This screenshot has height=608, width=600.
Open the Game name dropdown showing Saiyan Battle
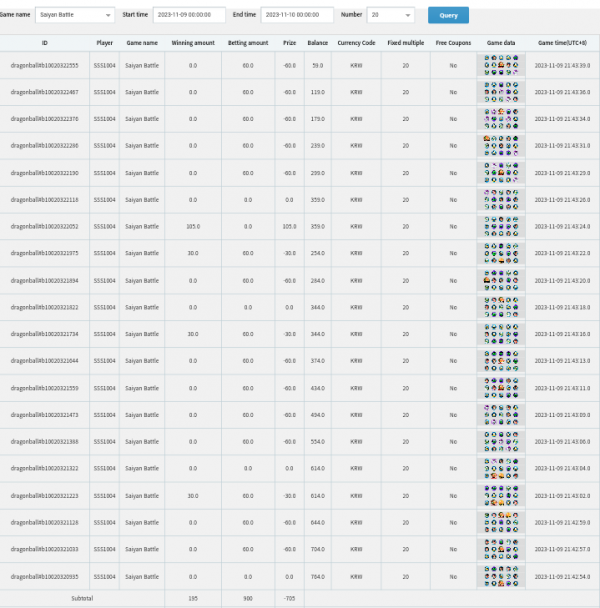click(x=75, y=15)
